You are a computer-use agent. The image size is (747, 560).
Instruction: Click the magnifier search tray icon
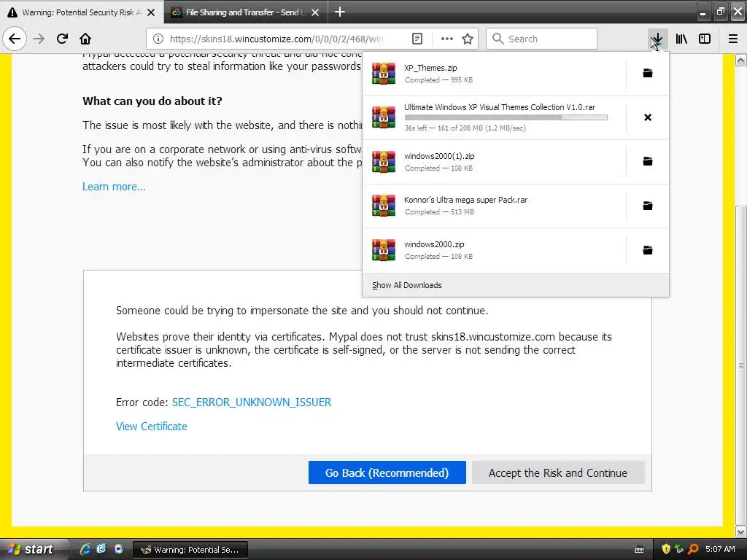point(693,549)
